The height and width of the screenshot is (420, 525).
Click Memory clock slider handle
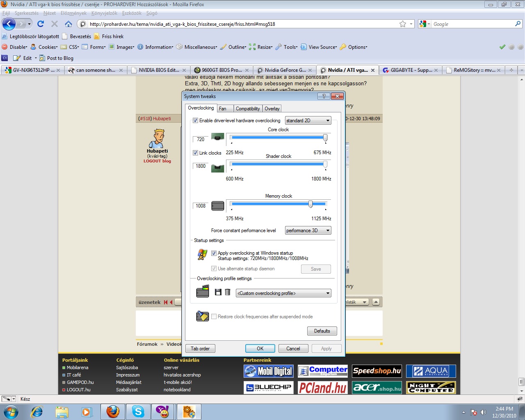pyautogui.click(x=310, y=204)
